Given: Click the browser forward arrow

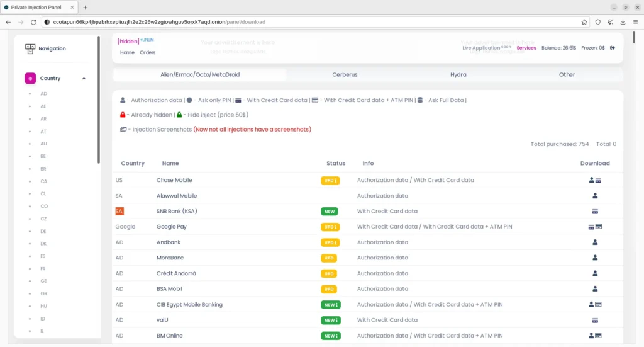Looking at the screenshot, I should tap(21, 22).
